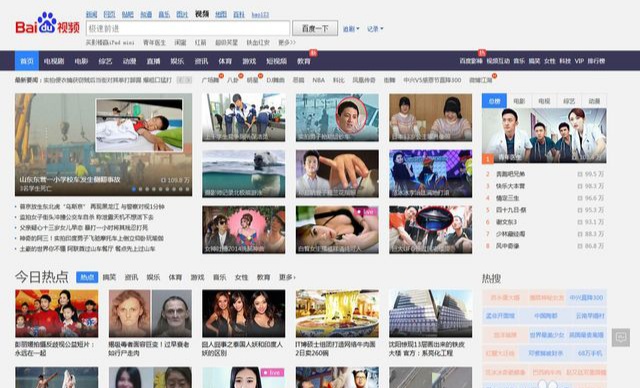Open the 动漫 navigation tab
The image size is (640, 388).
129,61
